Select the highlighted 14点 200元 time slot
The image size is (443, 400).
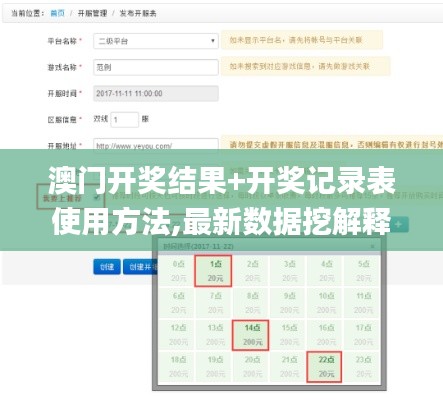(250, 335)
